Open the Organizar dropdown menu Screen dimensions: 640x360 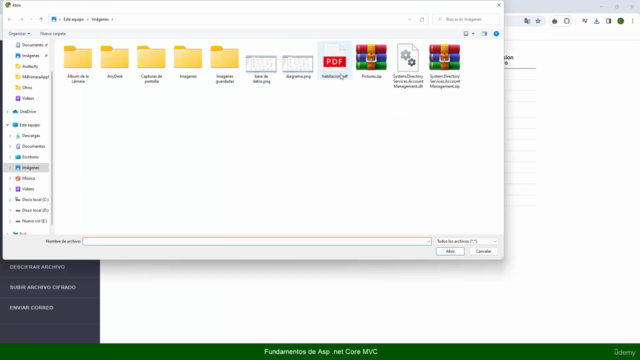(19, 33)
